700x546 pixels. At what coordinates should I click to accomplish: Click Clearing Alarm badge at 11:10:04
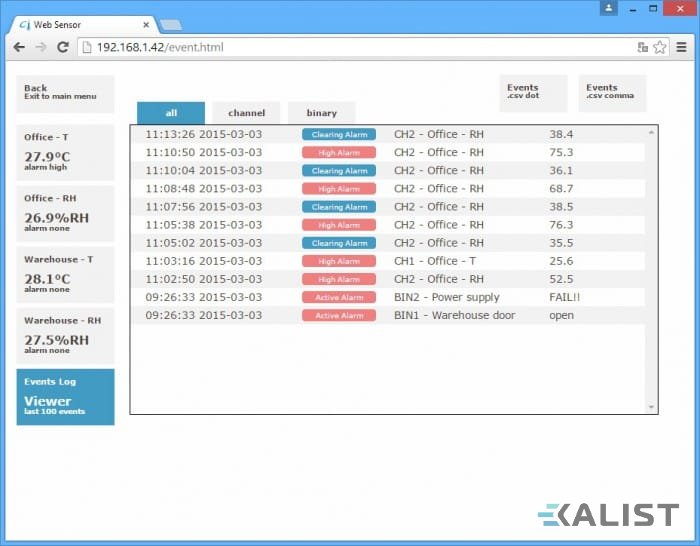click(339, 171)
